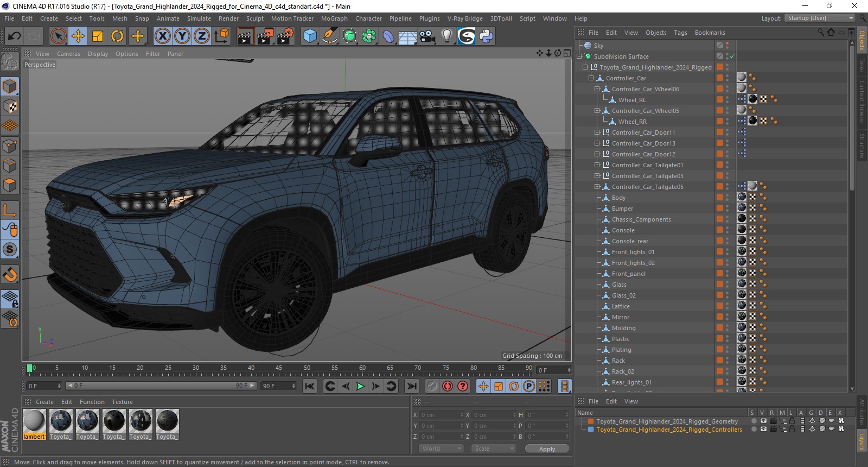Select the Live Selection tool
Image resolution: width=868 pixels, height=467 pixels.
(58, 36)
